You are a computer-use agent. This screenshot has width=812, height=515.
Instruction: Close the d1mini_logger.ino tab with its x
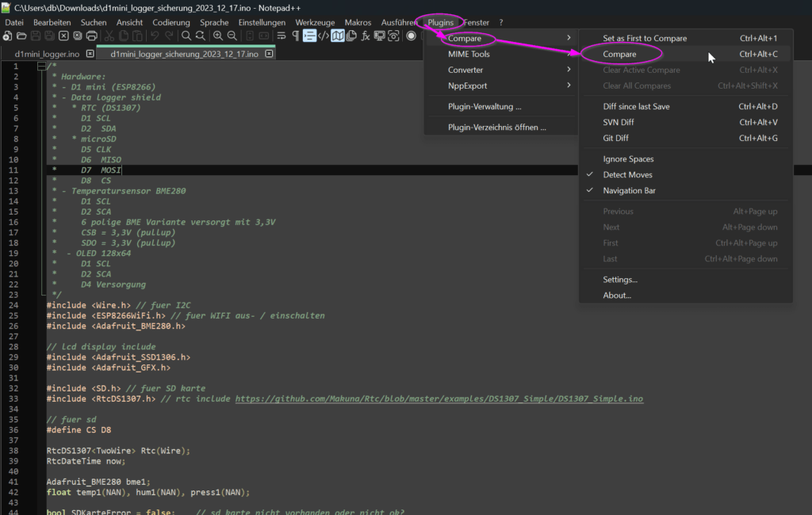click(x=90, y=53)
